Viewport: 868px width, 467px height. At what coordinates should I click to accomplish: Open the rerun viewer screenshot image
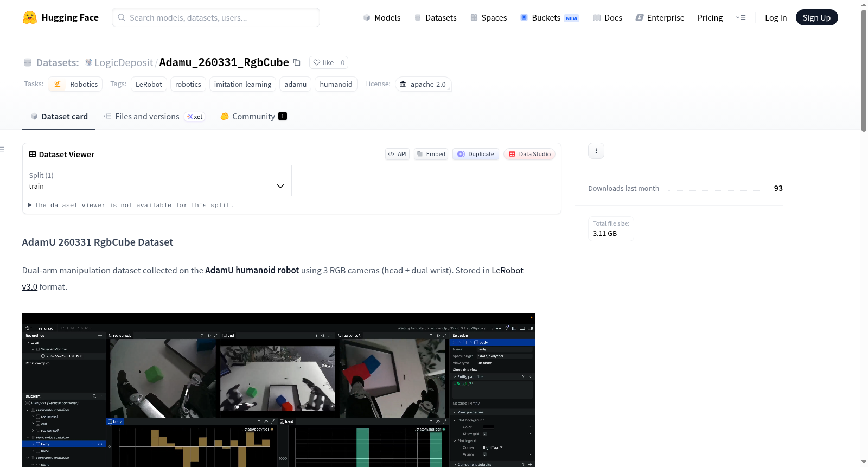(279, 390)
